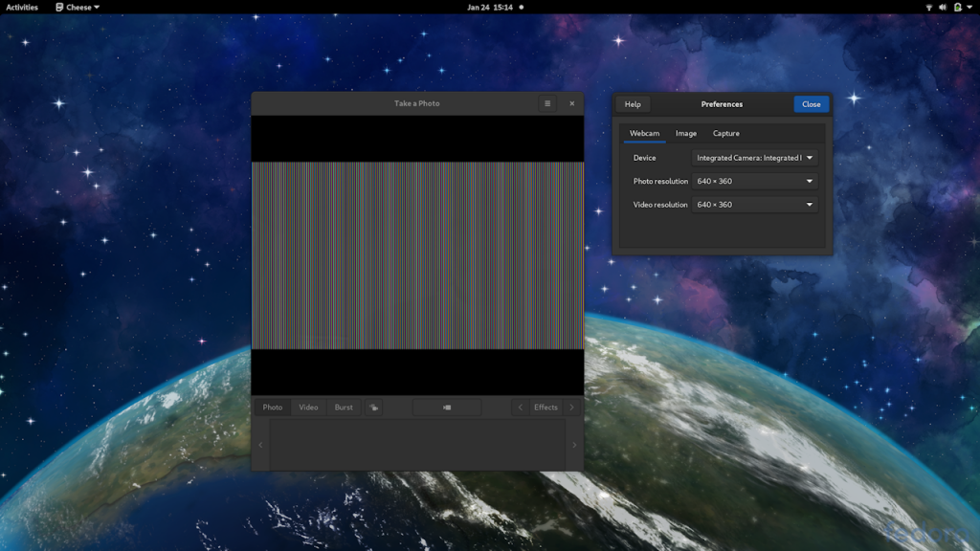Viewport: 980px width, 551px height.
Task: Open the clock and calendar panel
Action: point(495,7)
